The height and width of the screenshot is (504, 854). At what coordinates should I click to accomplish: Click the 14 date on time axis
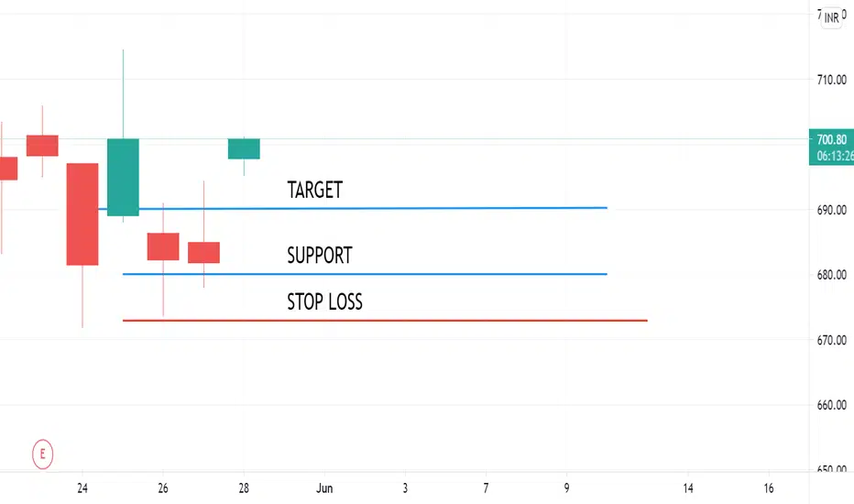point(688,488)
